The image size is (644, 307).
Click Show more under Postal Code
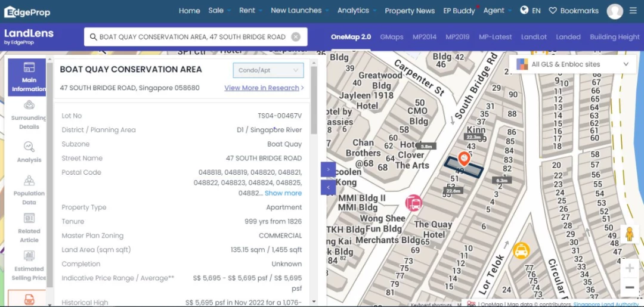pos(283,193)
